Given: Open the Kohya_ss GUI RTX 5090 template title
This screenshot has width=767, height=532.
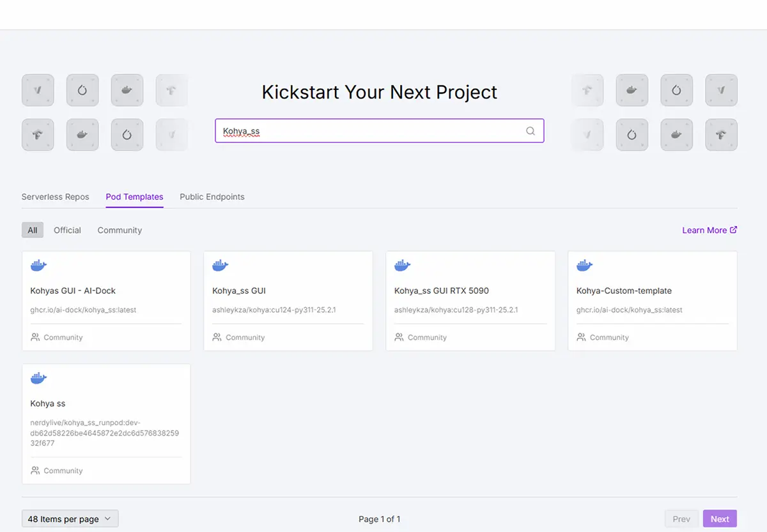Looking at the screenshot, I should (442, 291).
